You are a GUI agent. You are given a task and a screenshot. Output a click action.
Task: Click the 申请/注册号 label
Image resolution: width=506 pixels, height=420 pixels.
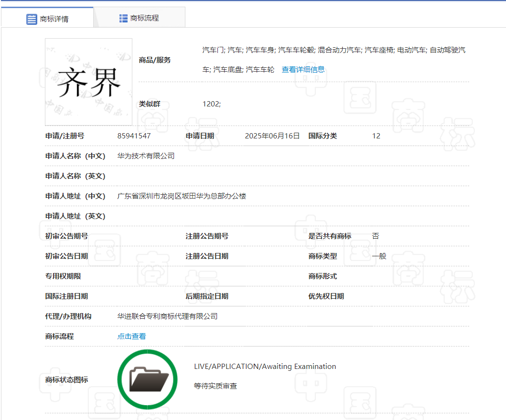65,136
